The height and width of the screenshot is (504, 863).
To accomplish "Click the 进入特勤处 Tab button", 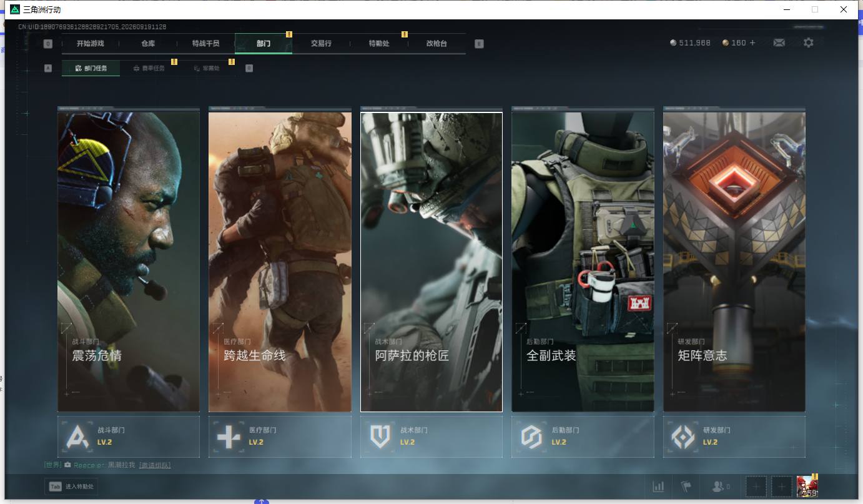I will pyautogui.click(x=71, y=487).
